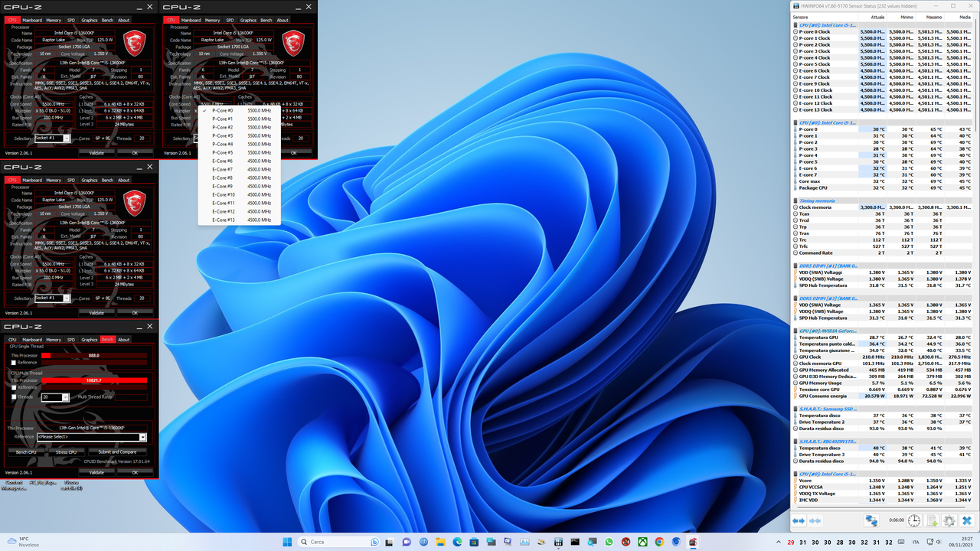The height and width of the screenshot is (551, 980).
Task: Enable the Reference checkbox under CPU Single Thread
Action: [14, 363]
